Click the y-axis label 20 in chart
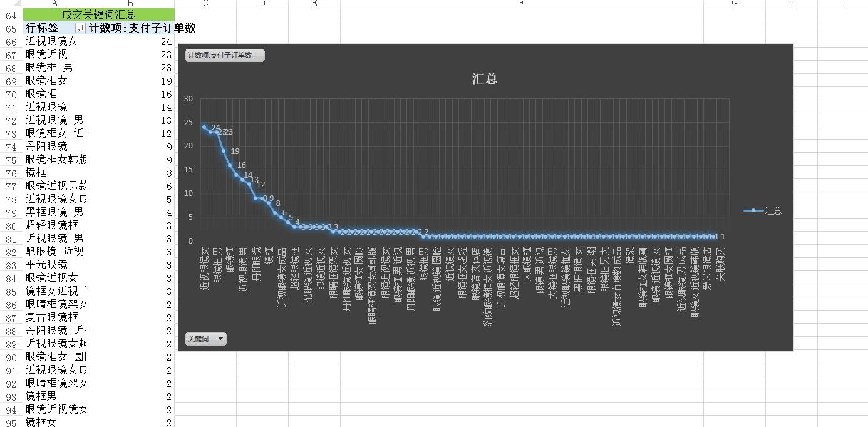This screenshot has height=427, width=868. pyautogui.click(x=189, y=146)
